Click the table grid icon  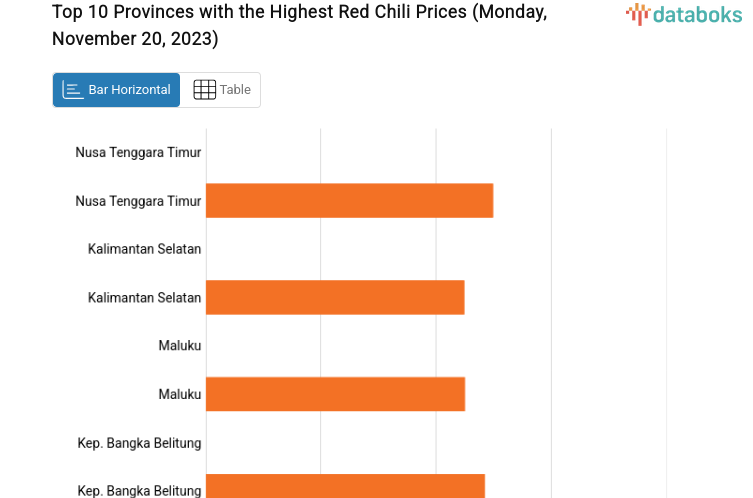204,90
